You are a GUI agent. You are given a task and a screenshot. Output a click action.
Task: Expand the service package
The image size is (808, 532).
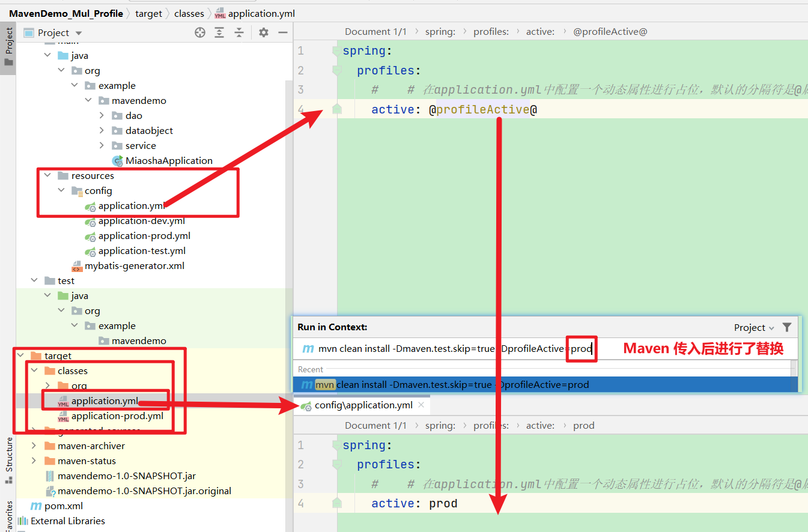pos(102,145)
